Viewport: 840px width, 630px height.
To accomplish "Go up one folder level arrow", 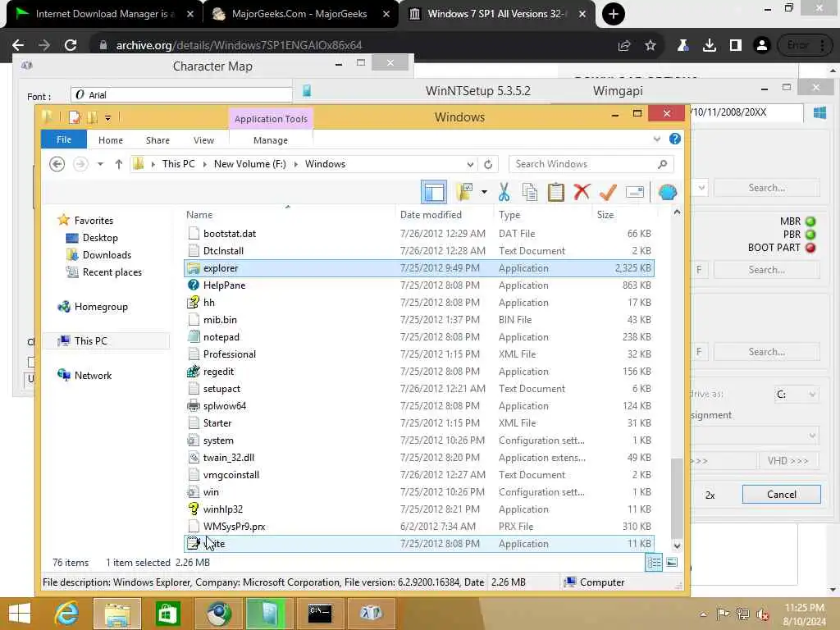I will [119, 164].
